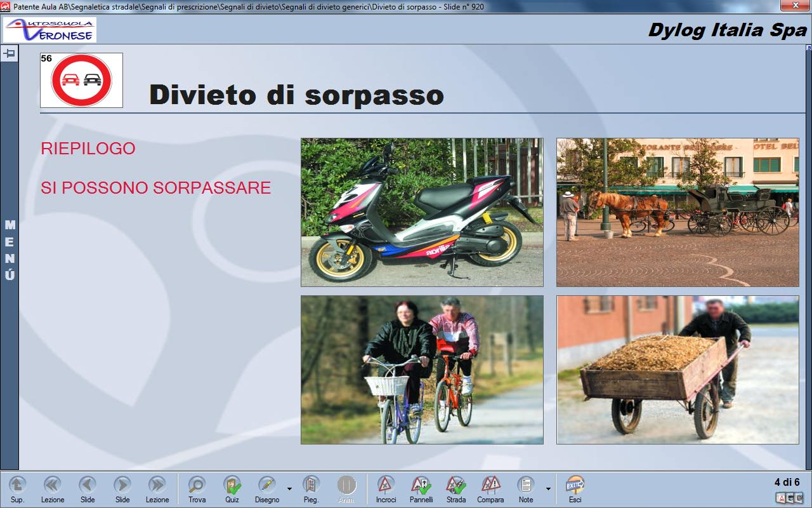The width and height of the screenshot is (812, 508).
Task: Open the Compara tool
Action: (490, 489)
